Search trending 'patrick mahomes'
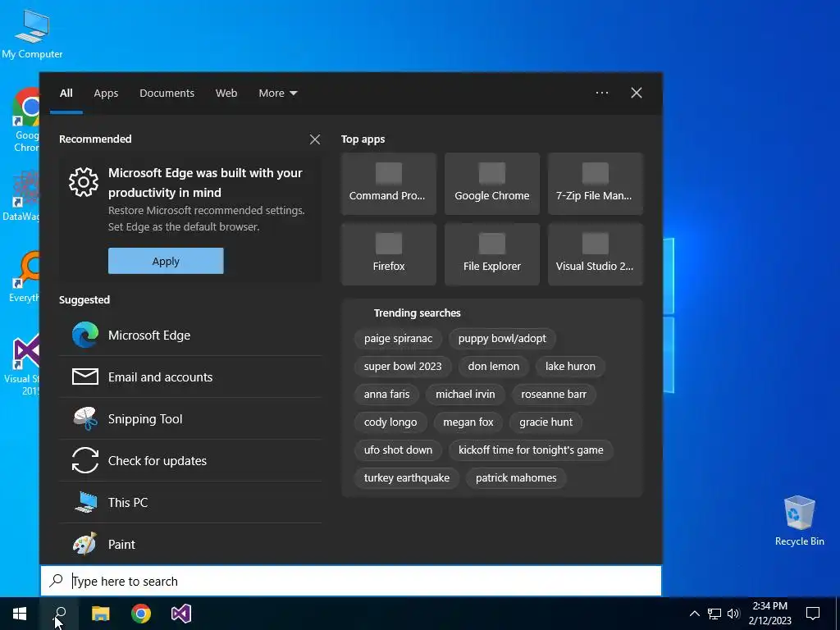Screen dimensions: 840x630 [x=516, y=478]
